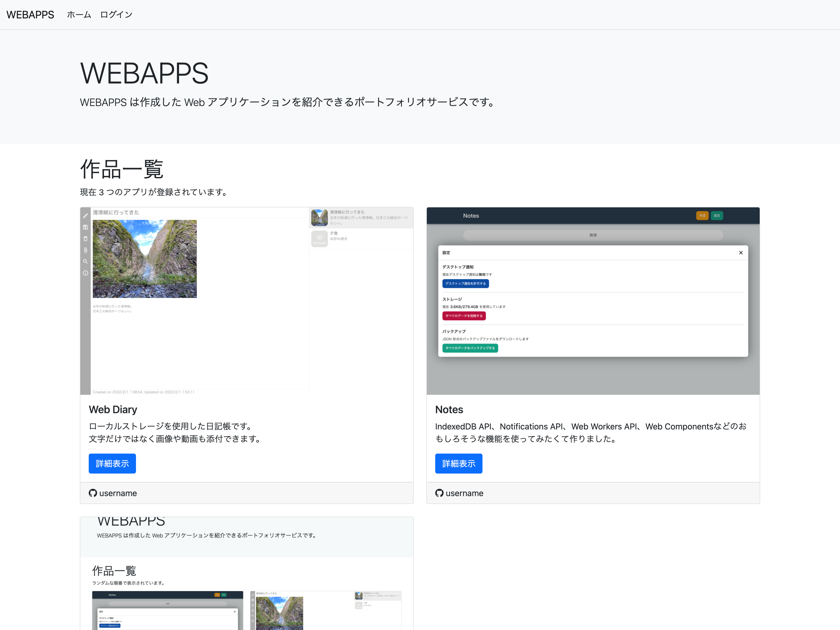
Task: Open search using the magnifier icon in Web Diary
Action: (85, 261)
